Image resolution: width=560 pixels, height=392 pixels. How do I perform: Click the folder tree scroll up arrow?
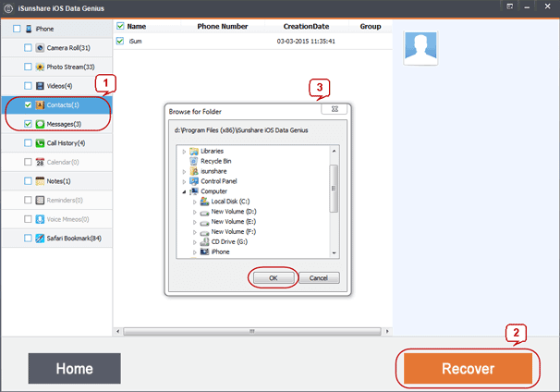click(334, 151)
